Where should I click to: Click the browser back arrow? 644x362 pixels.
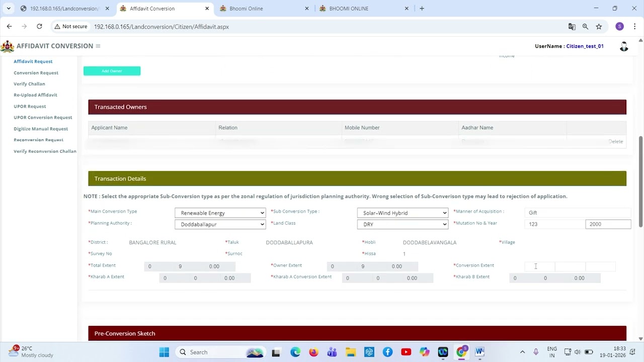click(9, 26)
